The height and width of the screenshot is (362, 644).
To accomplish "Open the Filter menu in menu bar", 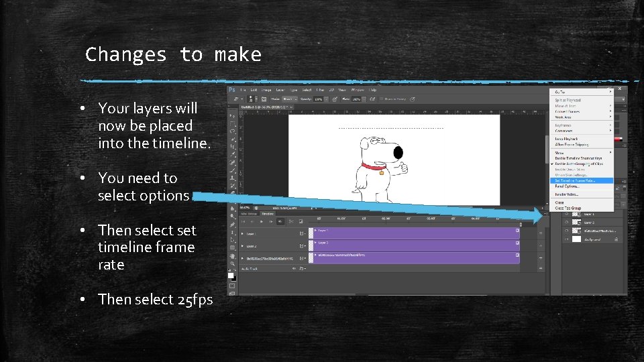I will pyautogui.click(x=320, y=90).
